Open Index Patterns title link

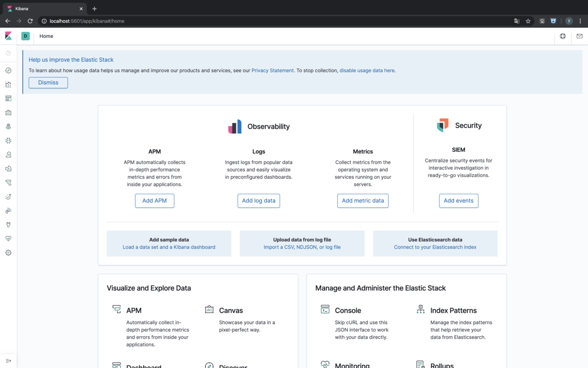tap(453, 311)
